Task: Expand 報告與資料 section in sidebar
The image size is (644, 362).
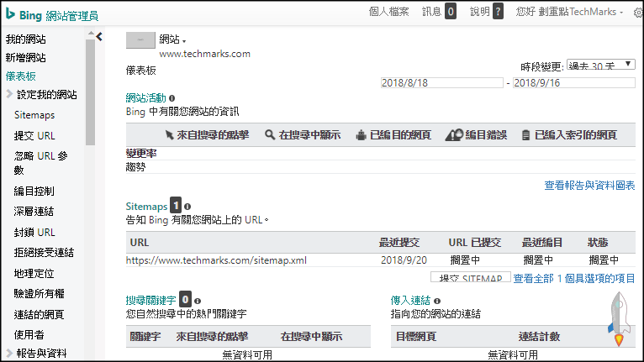Action: (x=9, y=353)
